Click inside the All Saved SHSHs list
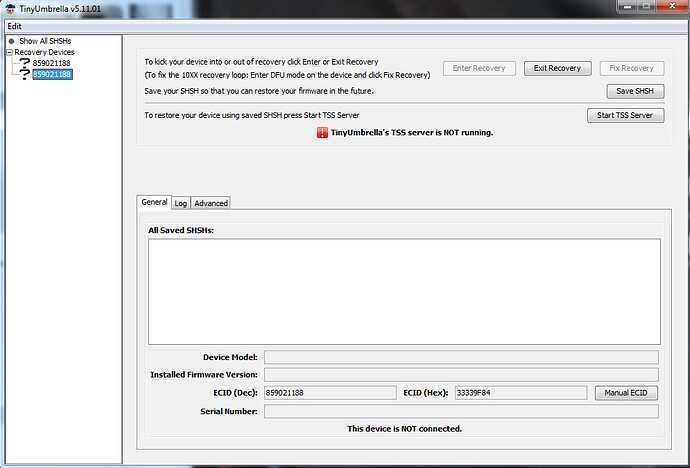Viewport: 690px width, 468px height. [404, 292]
